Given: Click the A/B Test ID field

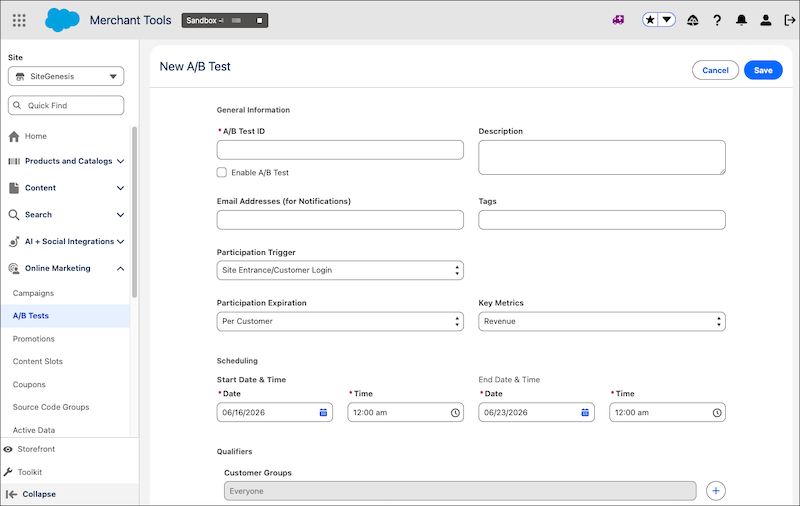Looking at the screenshot, I should [340, 150].
